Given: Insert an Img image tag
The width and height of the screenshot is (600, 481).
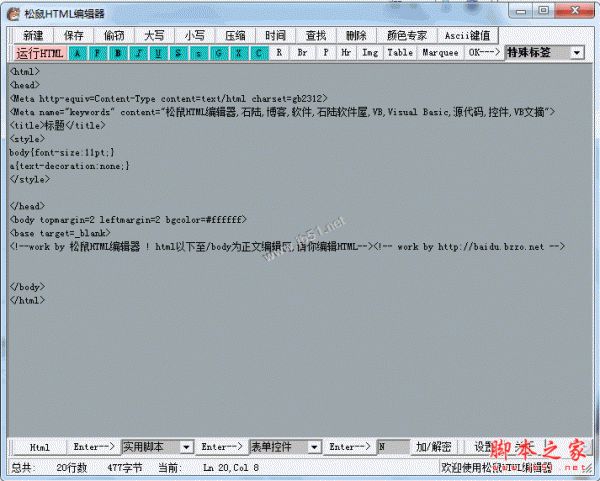Looking at the screenshot, I should pyautogui.click(x=370, y=52).
